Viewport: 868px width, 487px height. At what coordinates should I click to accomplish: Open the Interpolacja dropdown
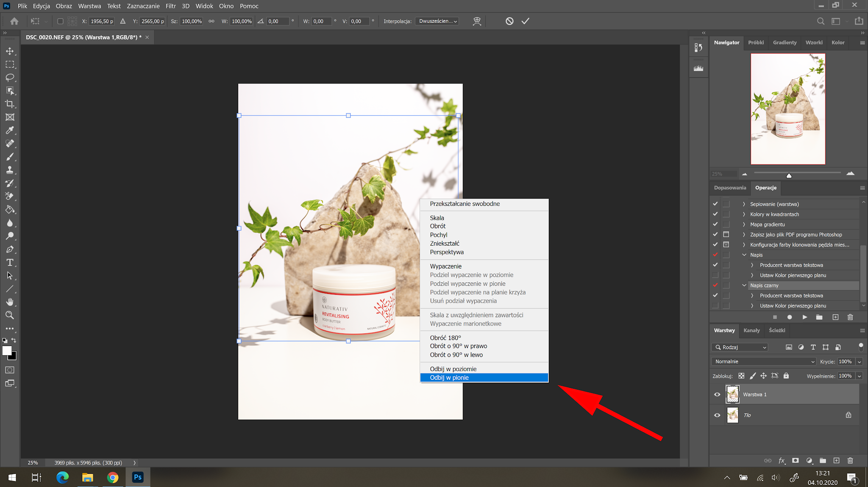coord(438,21)
